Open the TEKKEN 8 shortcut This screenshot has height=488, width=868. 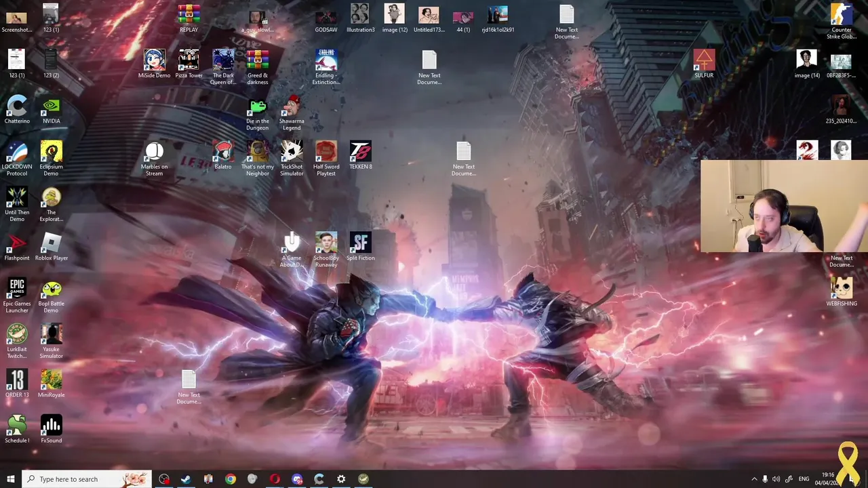361,155
